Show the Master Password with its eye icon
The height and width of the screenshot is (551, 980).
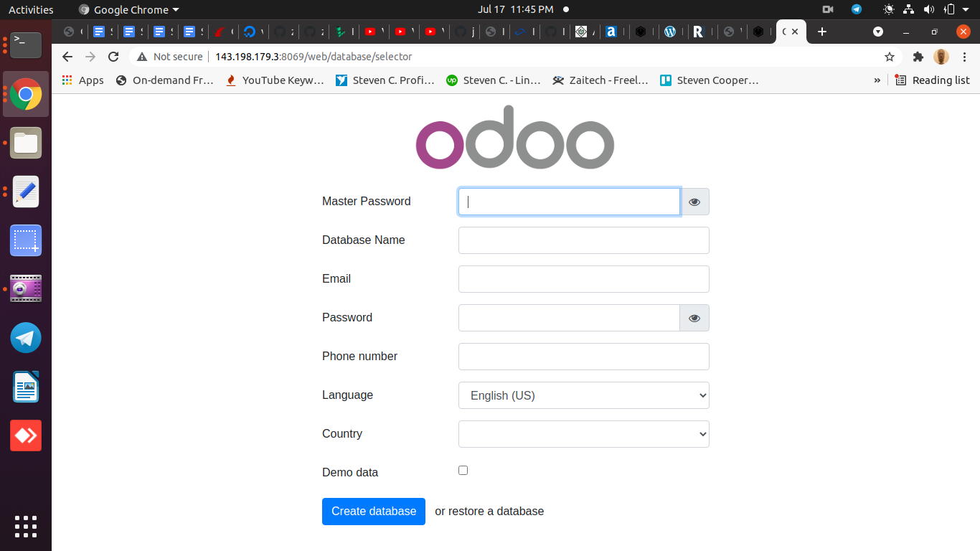pos(694,202)
